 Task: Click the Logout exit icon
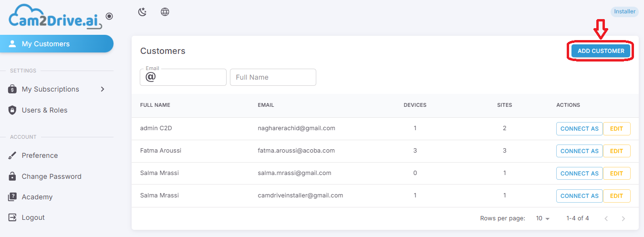pos(13,217)
